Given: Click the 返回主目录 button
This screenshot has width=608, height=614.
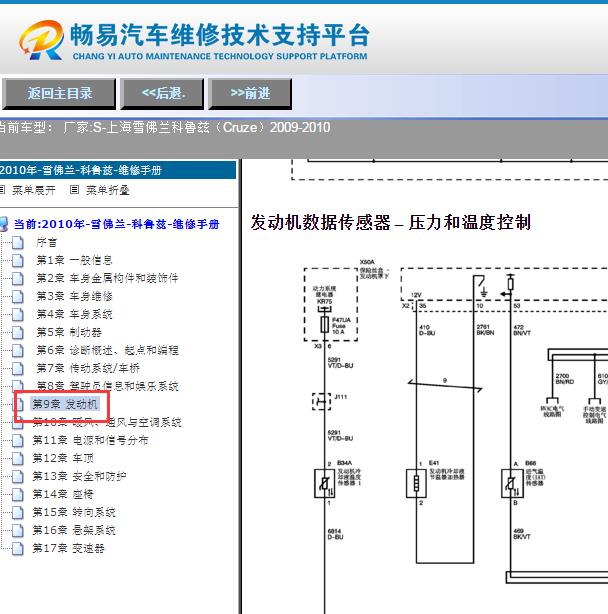Looking at the screenshot, I should point(59,94).
